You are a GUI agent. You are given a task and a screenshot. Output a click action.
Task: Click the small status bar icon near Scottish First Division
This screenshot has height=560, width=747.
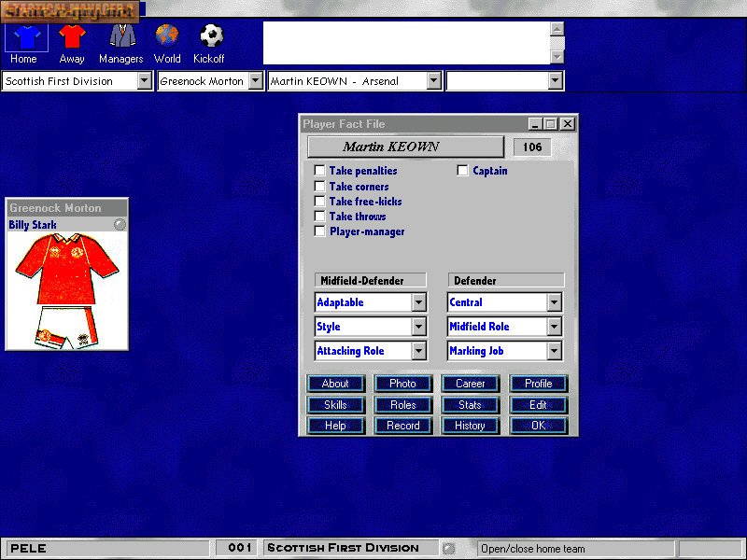click(x=448, y=548)
